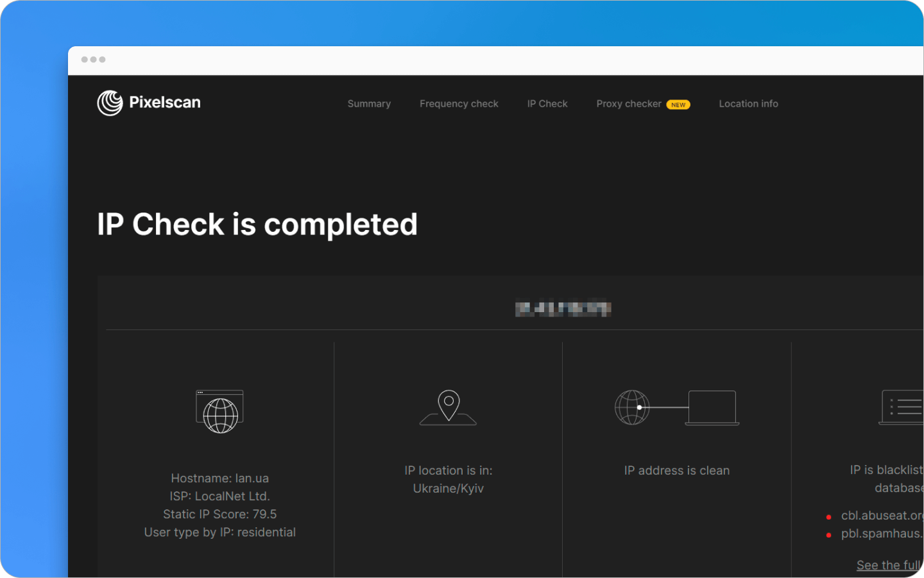The image size is (924, 578).
Task: Click the 'Ukraine/Kyiv' location text
Action: click(x=449, y=488)
